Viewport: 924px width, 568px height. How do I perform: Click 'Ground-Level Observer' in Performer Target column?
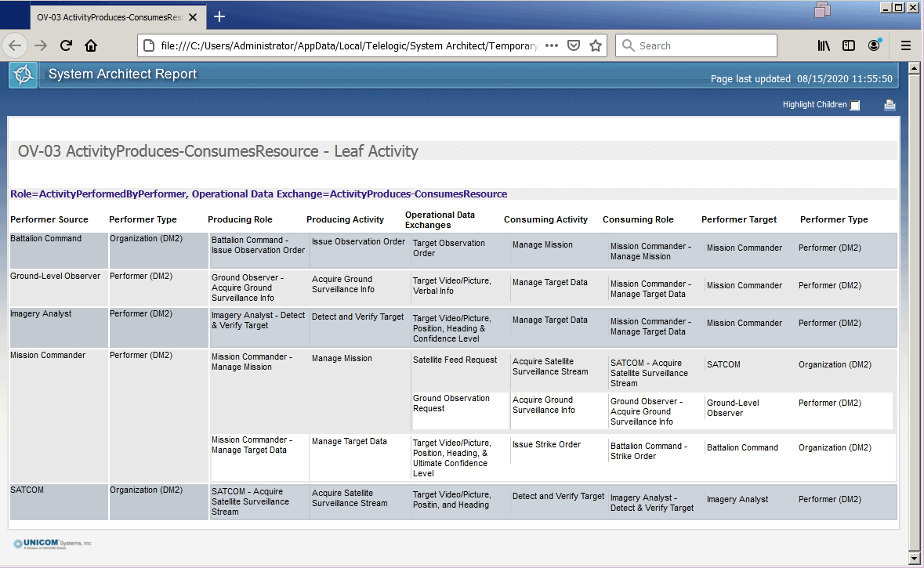pos(733,407)
